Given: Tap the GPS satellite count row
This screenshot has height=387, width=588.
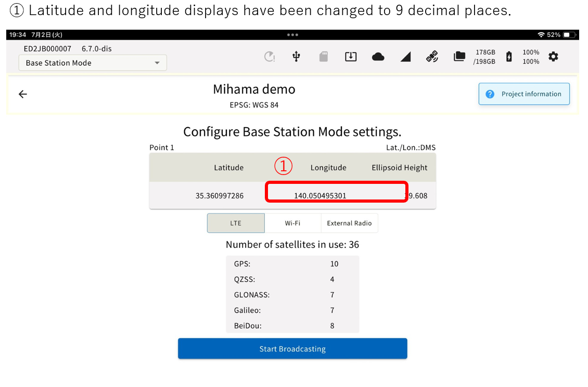Looking at the screenshot, I should 292,264.
